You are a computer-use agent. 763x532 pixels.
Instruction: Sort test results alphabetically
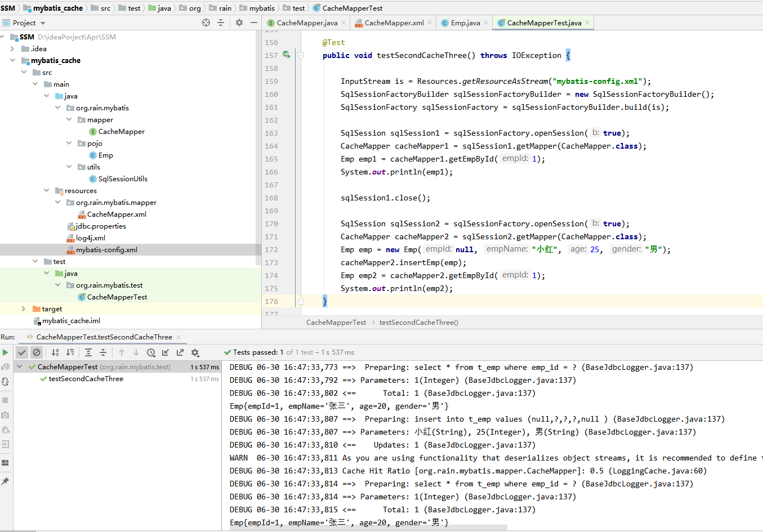pyautogui.click(x=55, y=352)
